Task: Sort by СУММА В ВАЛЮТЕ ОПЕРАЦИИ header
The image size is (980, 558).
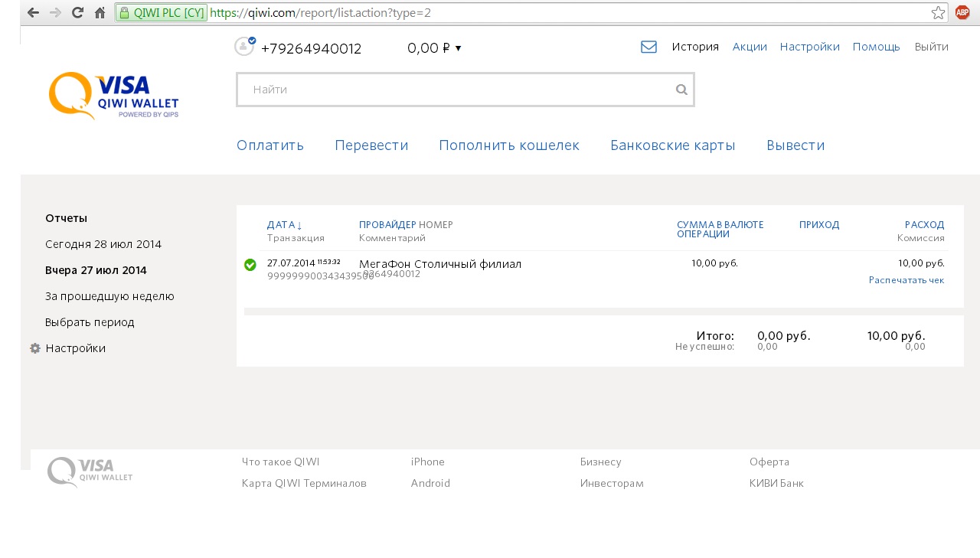Action: click(720, 230)
